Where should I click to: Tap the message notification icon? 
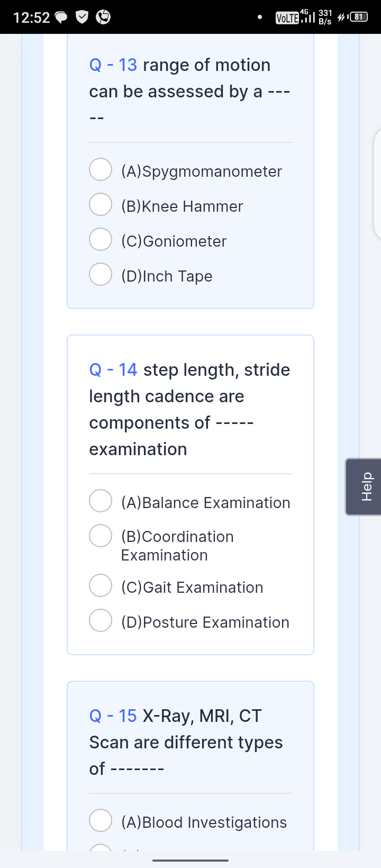click(x=61, y=17)
